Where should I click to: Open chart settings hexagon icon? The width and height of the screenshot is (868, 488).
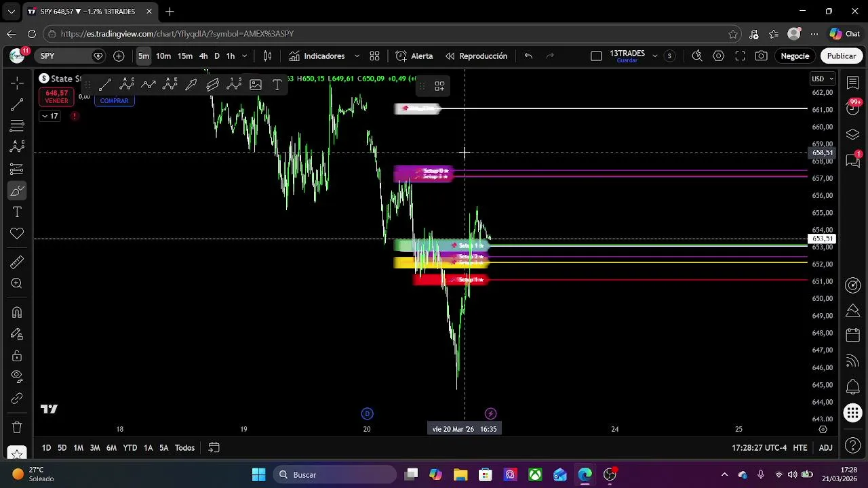[x=719, y=56]
